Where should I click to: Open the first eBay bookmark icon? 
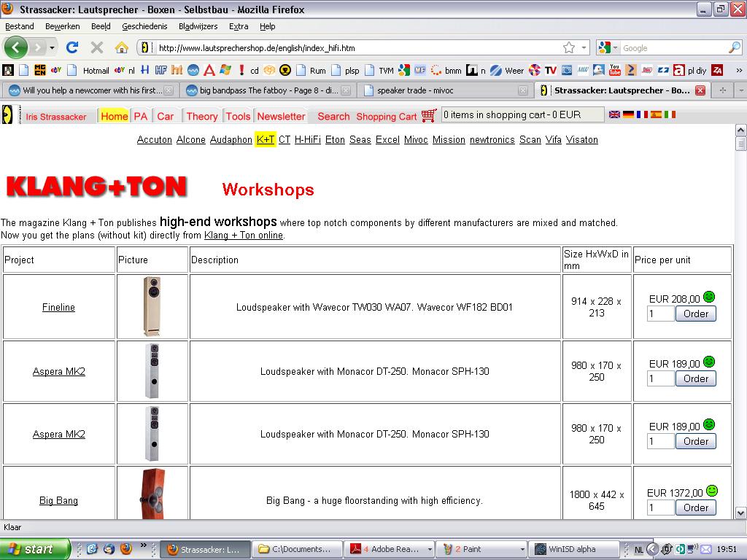click(56, 71)
